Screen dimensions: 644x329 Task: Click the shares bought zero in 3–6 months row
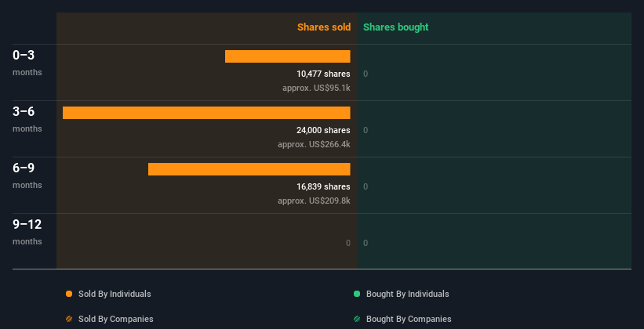[x=366, y=130]
